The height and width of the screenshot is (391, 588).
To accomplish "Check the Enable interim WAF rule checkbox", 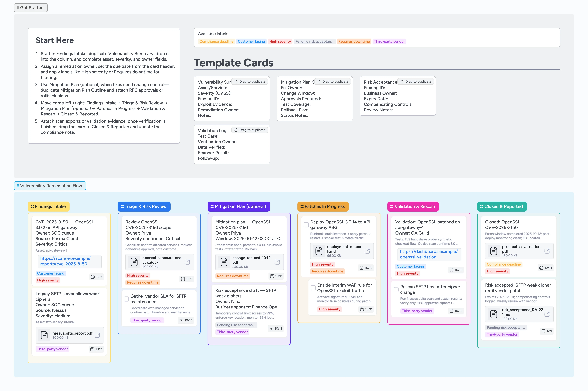I will click(x=313, y=288).
